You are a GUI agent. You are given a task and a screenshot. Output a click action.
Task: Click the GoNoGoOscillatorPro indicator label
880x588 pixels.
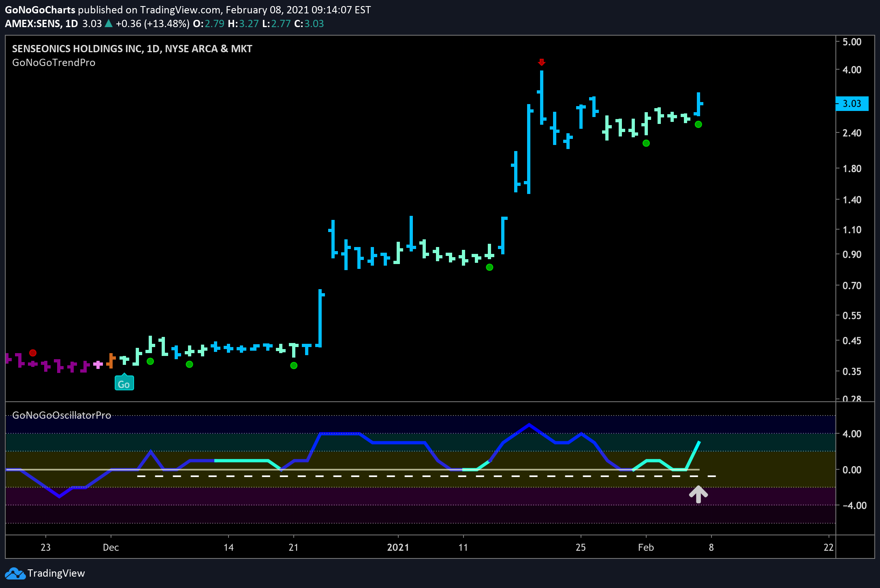coord(62,415)
